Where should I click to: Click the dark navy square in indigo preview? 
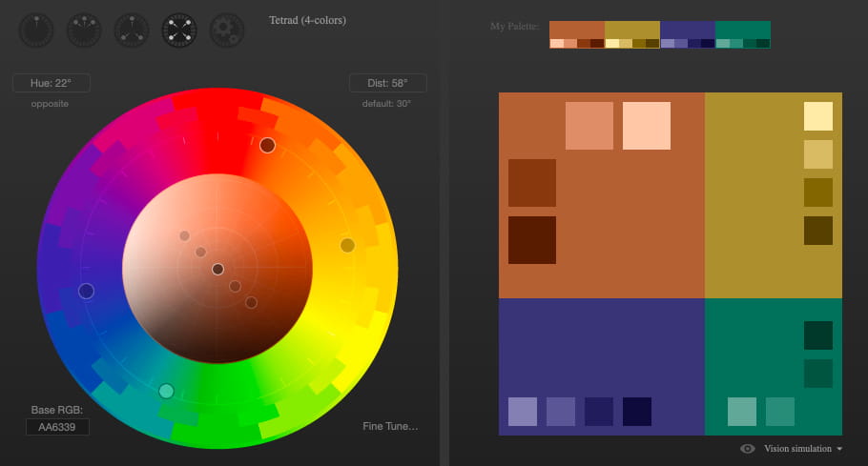599,412
